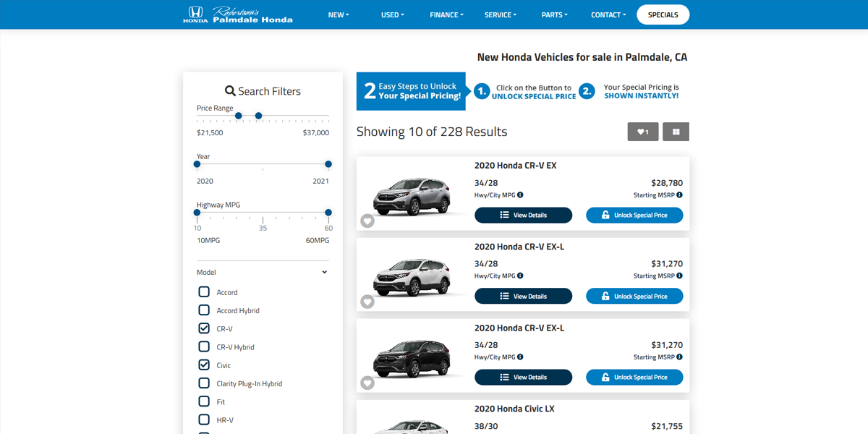Uncheck the Civic model checkbox
868x434 pixels.
click(204, 365)
